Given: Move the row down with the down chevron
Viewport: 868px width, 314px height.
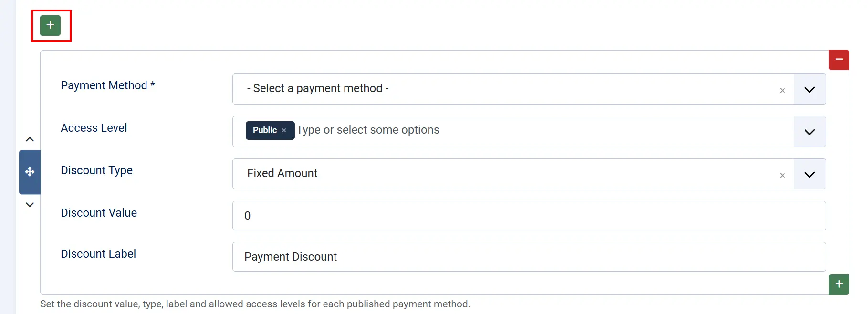Looking at the screenshot, I should click(x=30, y=205).
